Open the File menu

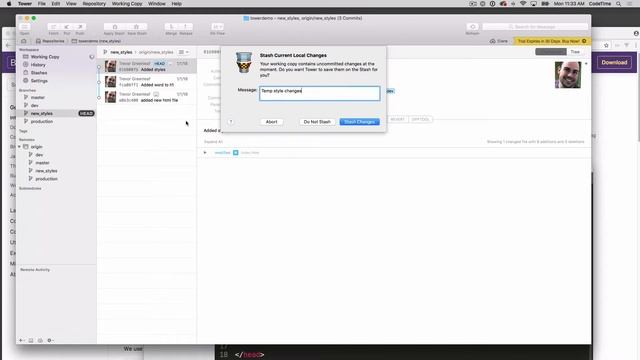(x=42, y=4)
